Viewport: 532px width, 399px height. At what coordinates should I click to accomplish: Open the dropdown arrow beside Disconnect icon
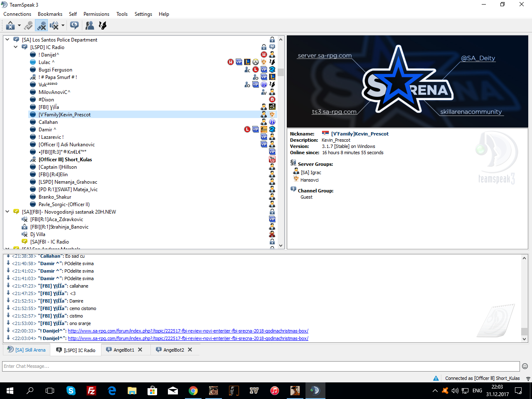coord(19,26)
